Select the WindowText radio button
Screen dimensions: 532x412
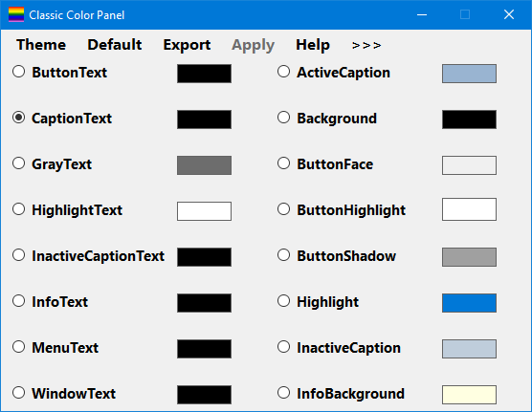pyautogui.click(x=19, y=393)
